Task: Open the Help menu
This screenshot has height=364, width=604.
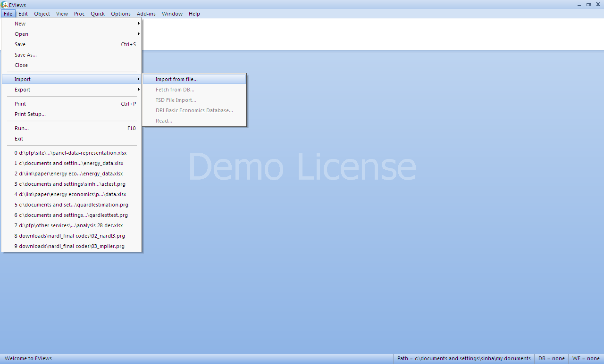Action: [194, 14]
